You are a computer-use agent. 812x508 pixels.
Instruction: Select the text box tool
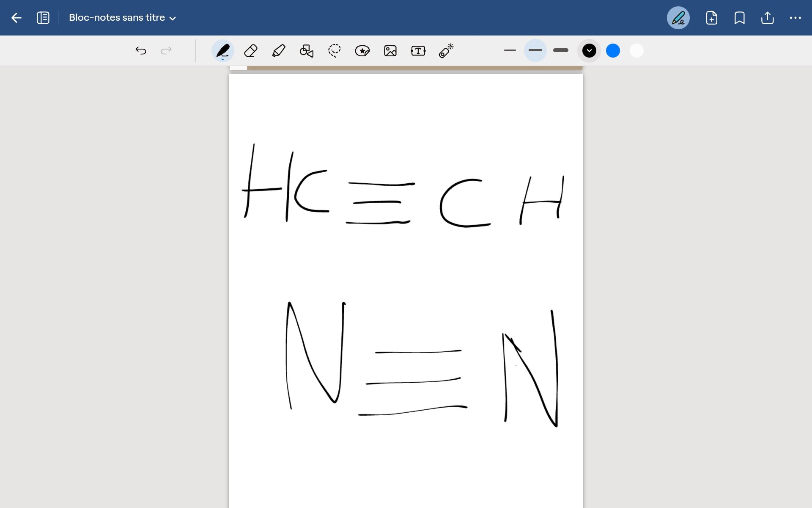pos(418,51)
